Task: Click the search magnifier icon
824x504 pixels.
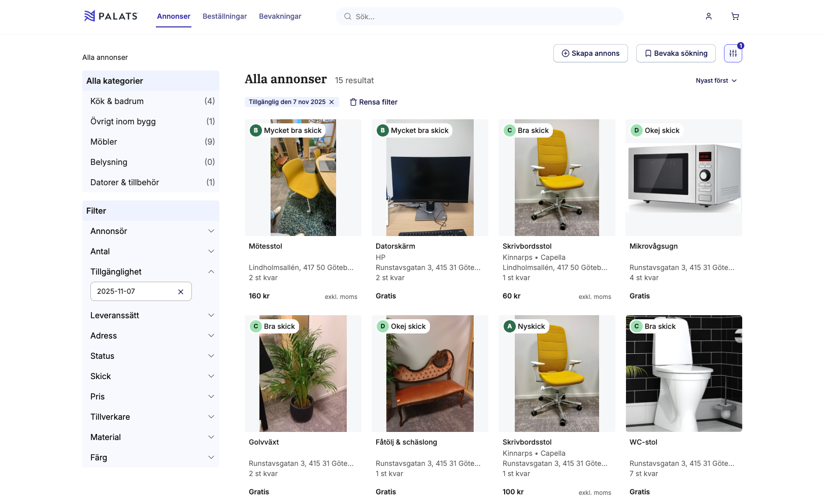Action: (x=348, y=16)
